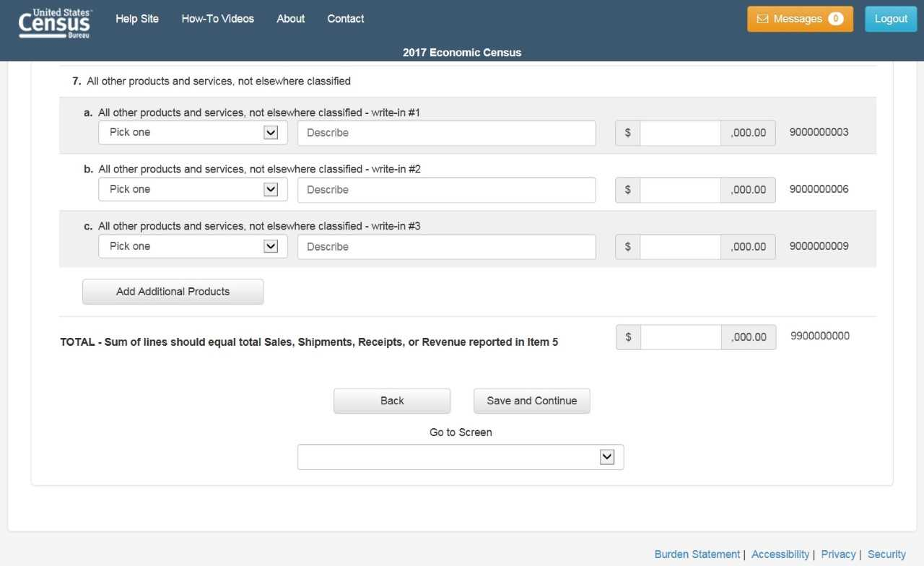Image resolution: width=924 pixels, height=566 pixels.
Task: Click the Census Bureau logo
Action: (55, 22)
